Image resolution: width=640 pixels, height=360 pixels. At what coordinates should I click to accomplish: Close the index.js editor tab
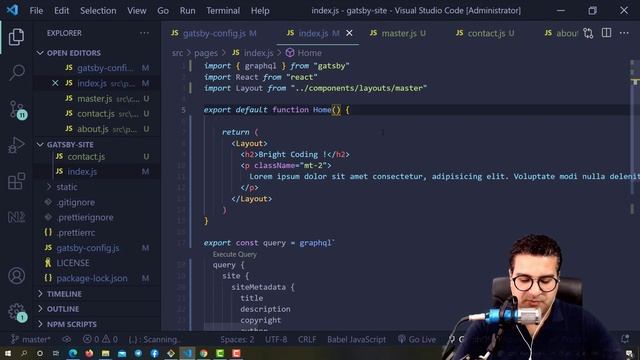349,33
